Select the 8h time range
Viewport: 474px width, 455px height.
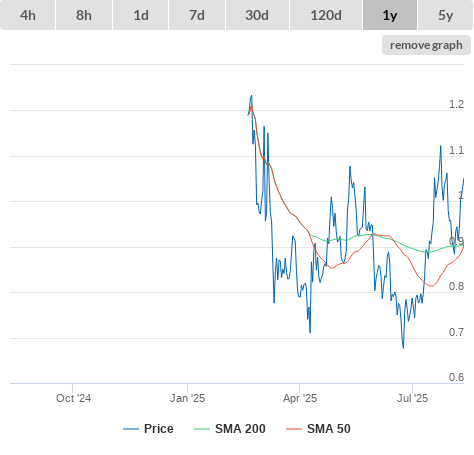84,15
